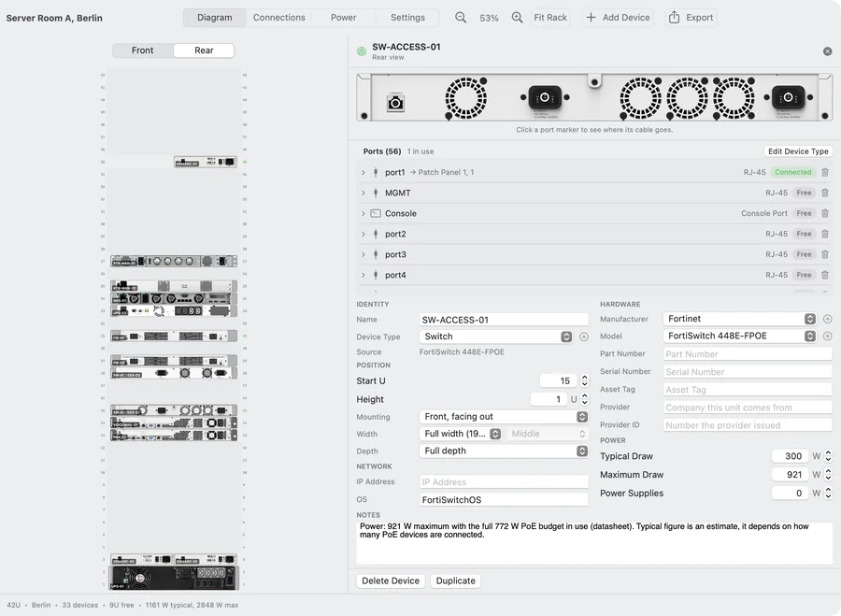The height and width of the screenshot is (616, 841).
Task: Click the Edit Device Type button
Action: click(798, 151)
